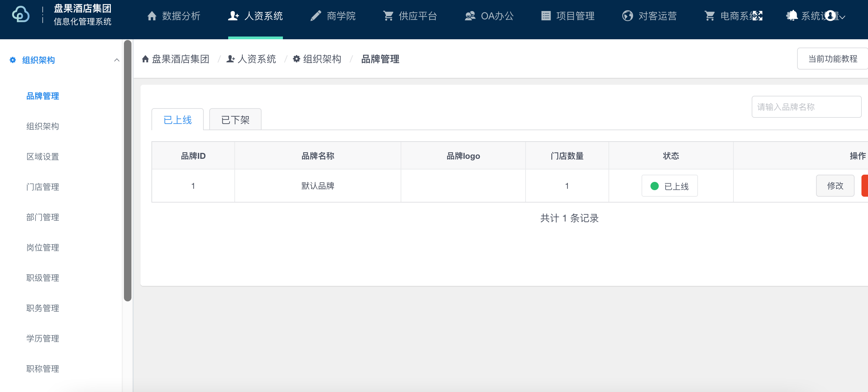Image resolution: width=868 pixels, height=392 pixels.
Task: Focus the 请输入品牌名称 search field
Action: (x=806, y=107)
